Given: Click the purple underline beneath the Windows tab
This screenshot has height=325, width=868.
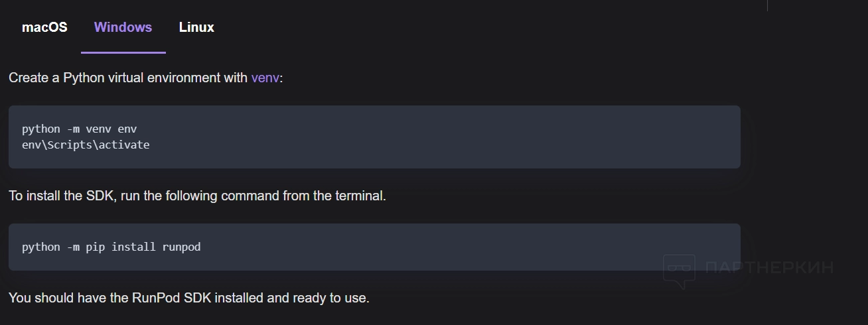Looking at the screenshot, I should pyautogui.click(x=123, y=52).
